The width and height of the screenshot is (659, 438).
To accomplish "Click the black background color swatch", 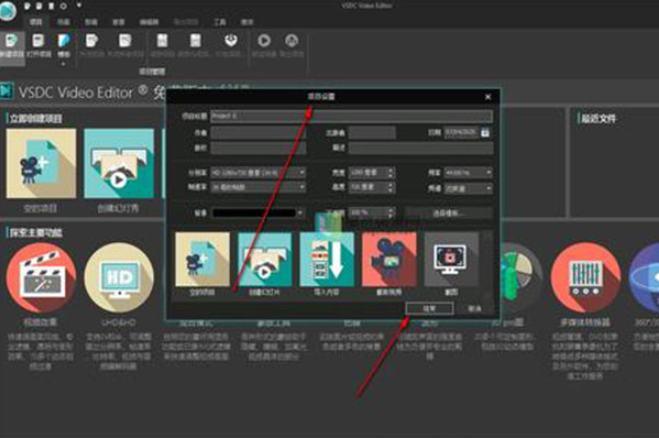I will pos(254,213).
